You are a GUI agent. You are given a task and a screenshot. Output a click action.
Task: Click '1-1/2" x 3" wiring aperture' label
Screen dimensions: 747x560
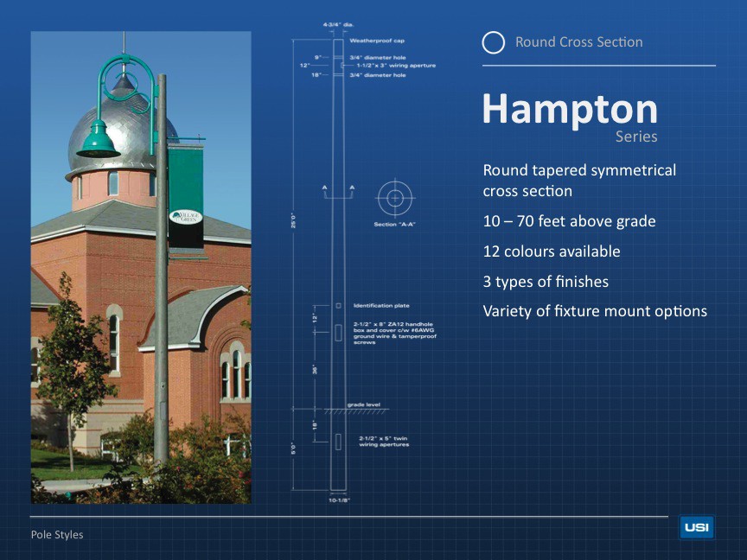396,66
